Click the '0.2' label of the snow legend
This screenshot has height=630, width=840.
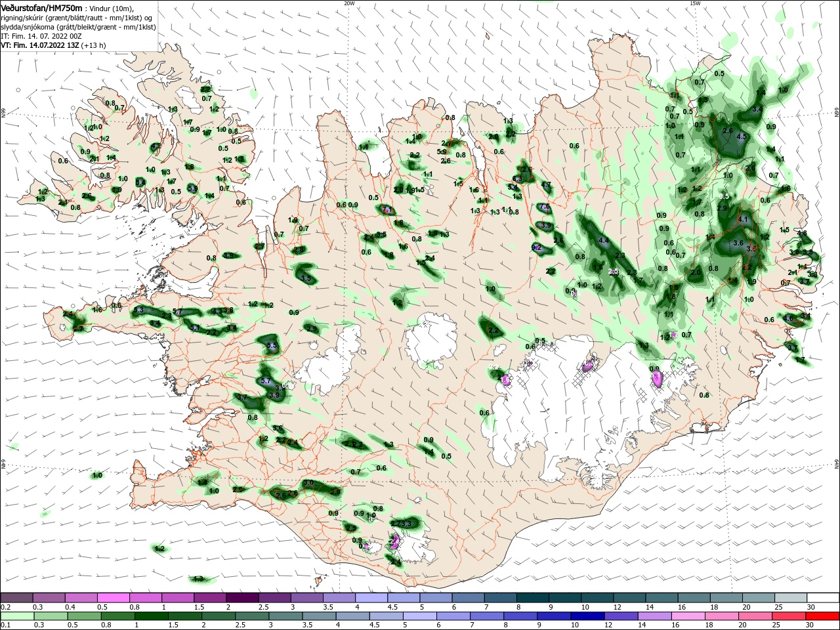[x=5, y=607]
